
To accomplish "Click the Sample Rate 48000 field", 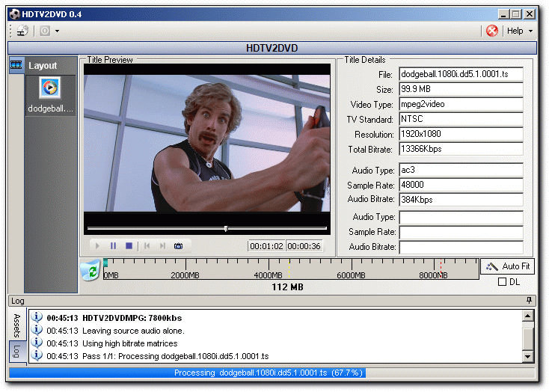I will 461,185.
